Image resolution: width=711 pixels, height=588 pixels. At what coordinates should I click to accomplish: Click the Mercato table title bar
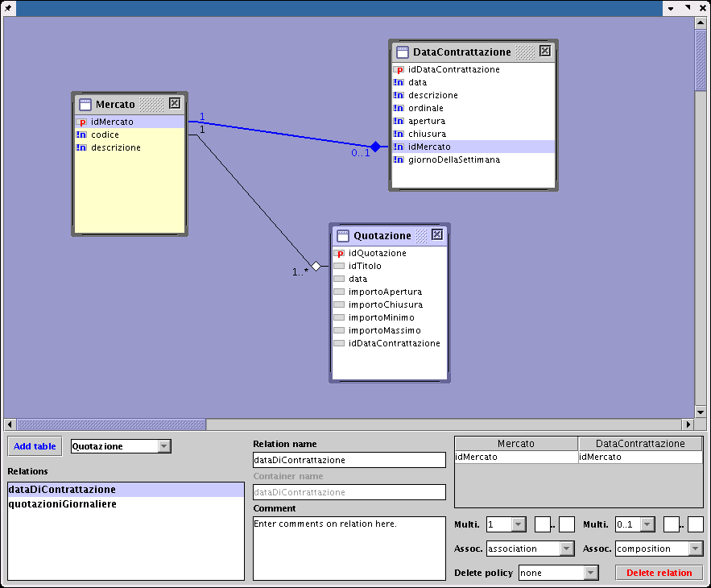[x=130, y=104]
